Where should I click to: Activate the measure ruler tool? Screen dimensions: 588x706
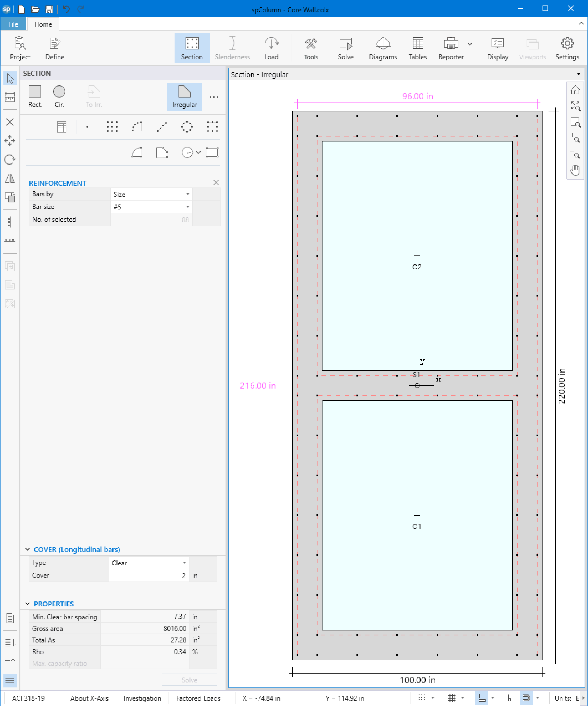pos(10,97)
